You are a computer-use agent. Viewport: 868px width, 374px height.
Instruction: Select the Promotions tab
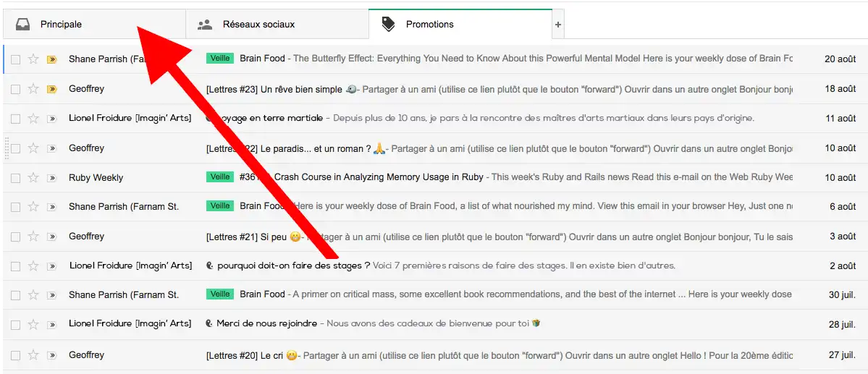(460, 25)
